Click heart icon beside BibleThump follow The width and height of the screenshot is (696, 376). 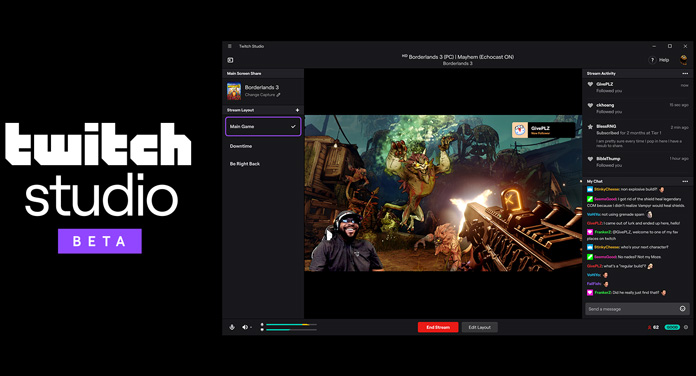tap(590, 159)
